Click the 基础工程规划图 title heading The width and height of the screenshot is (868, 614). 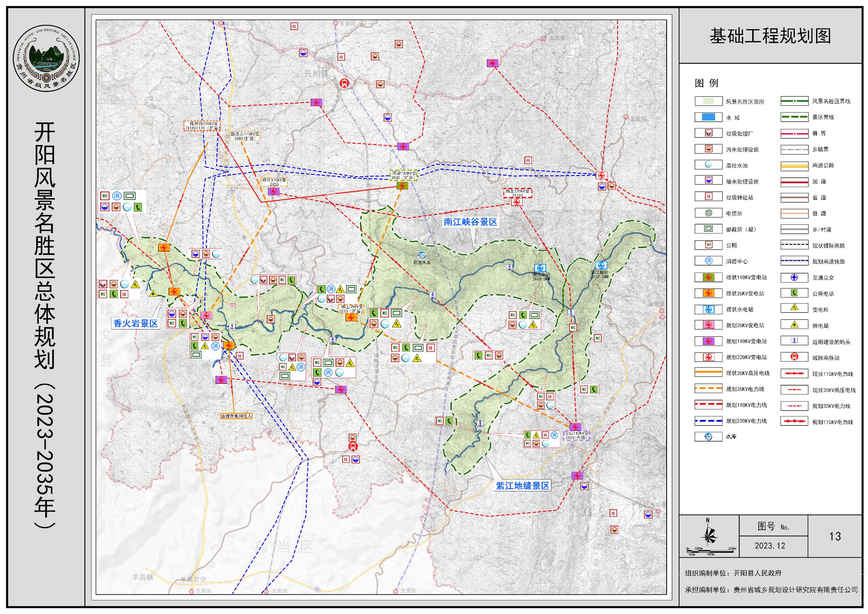[770, 36]
